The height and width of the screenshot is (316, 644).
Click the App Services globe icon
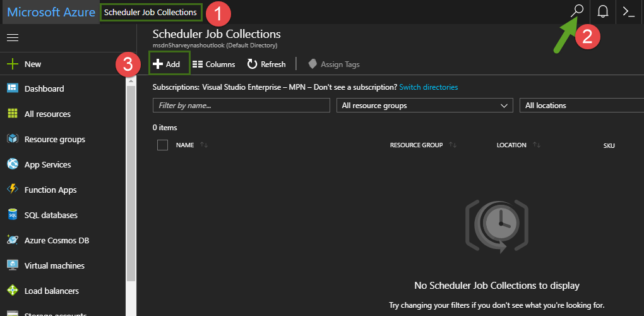(13, 164)
